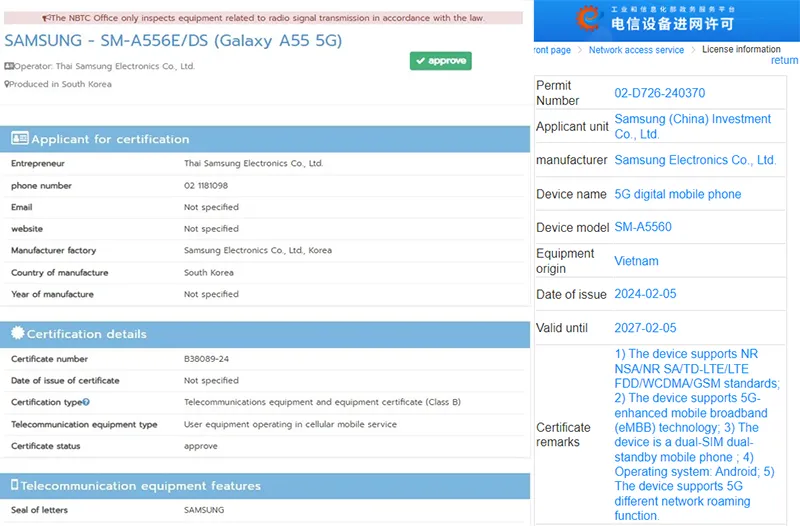The image size is (800, 526).
Task: Click the Applicant for certification card icon
Action: click(x=20, y=138)
